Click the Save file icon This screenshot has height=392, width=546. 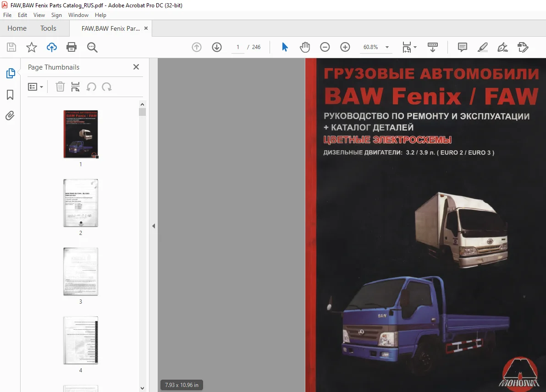[11, 47]
